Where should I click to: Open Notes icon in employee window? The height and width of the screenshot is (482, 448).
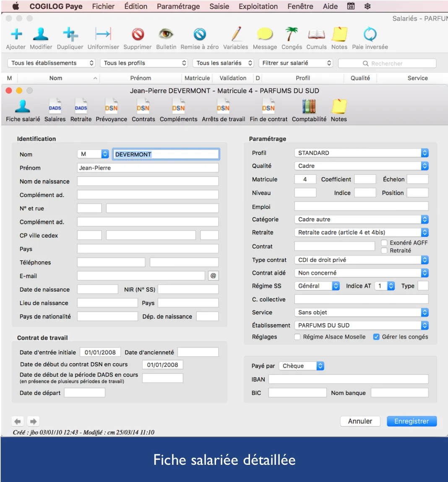(339, 106)
